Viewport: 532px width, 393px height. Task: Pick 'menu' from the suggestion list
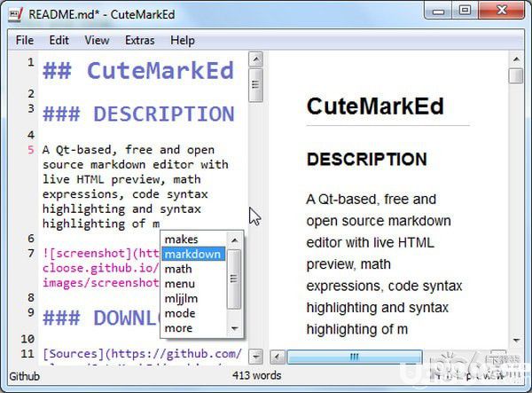193,283
